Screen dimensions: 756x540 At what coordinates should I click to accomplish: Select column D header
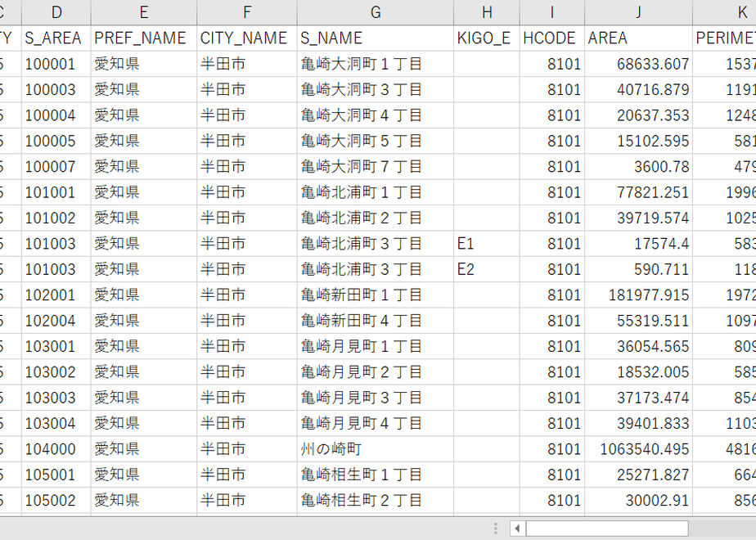tap(56, 12)
